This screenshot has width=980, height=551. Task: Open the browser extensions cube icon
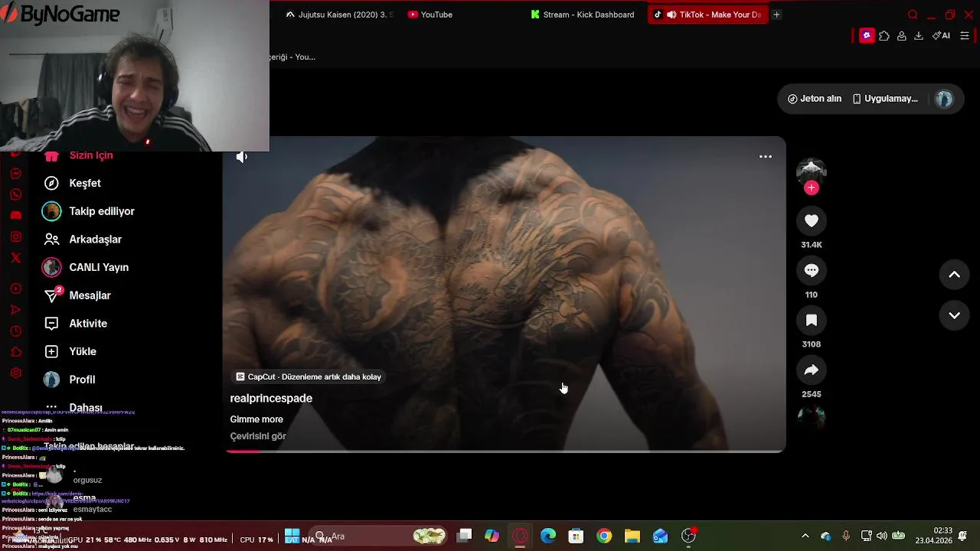884,35
